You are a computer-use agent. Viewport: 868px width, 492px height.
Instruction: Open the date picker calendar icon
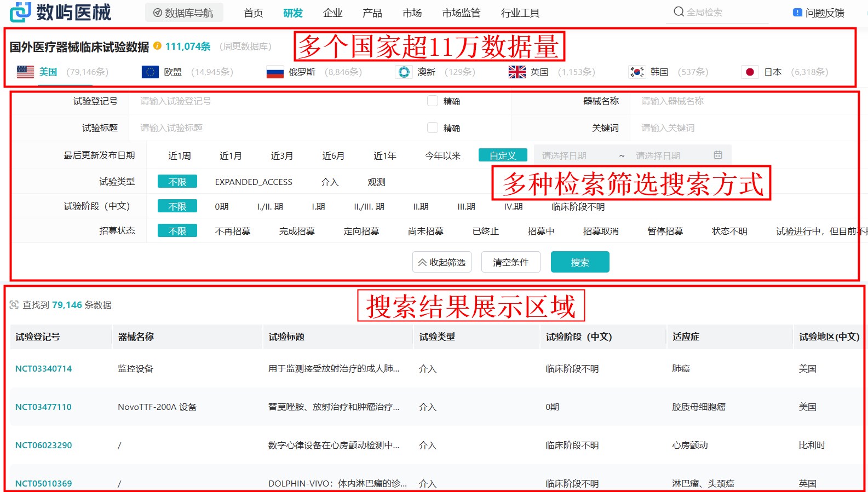(x=718, y=155)
